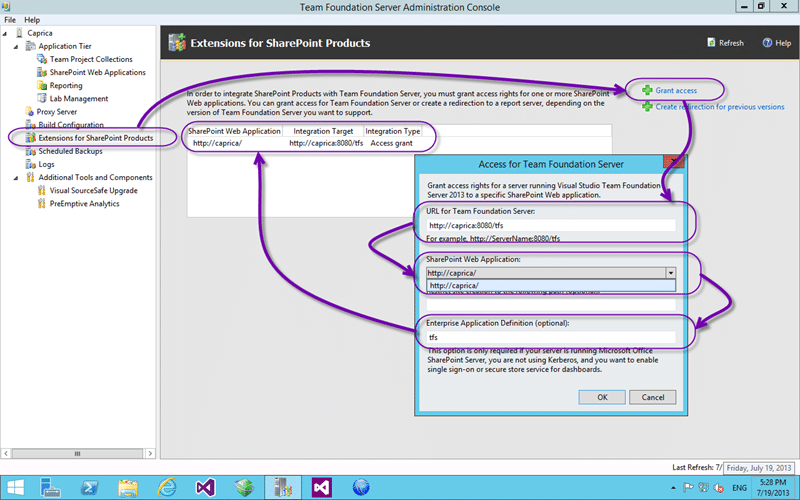Open the Help menu

32,20
